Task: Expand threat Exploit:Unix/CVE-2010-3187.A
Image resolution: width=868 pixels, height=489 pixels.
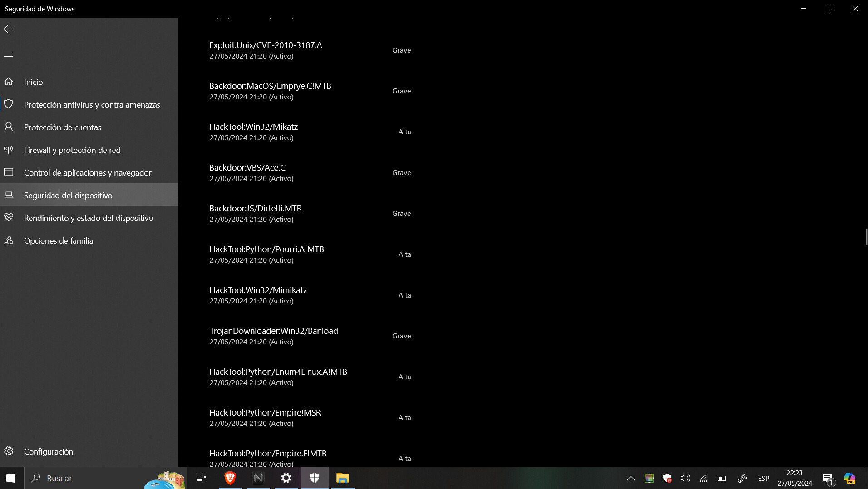Action: (311, 50)
